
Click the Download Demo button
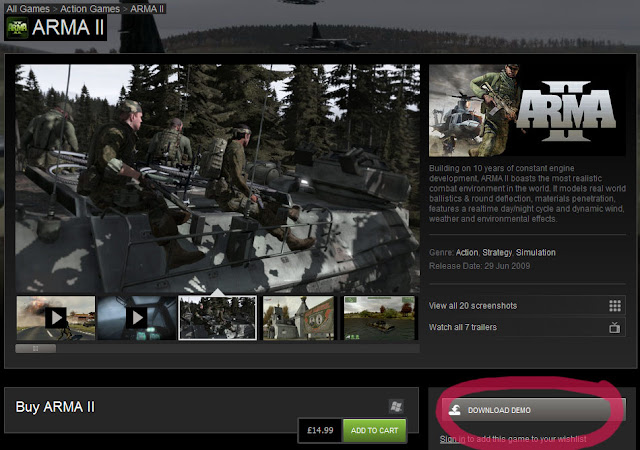tap(533, 410)
